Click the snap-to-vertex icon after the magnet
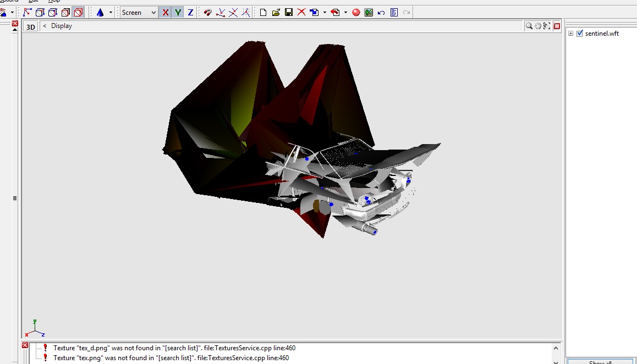Image resolution: width=637 pixels, height=364 pixels. pos(221,13)
